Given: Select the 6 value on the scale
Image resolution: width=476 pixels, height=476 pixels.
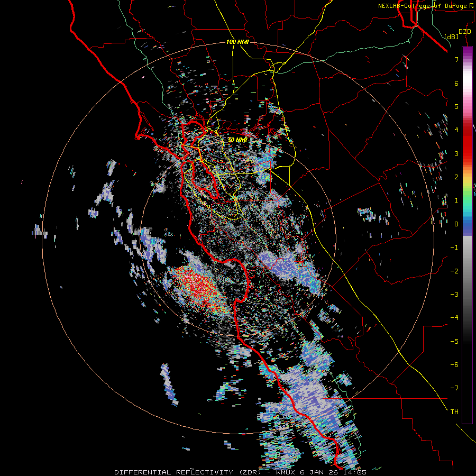Looking at the screenshot, I should tap(456, 83).
